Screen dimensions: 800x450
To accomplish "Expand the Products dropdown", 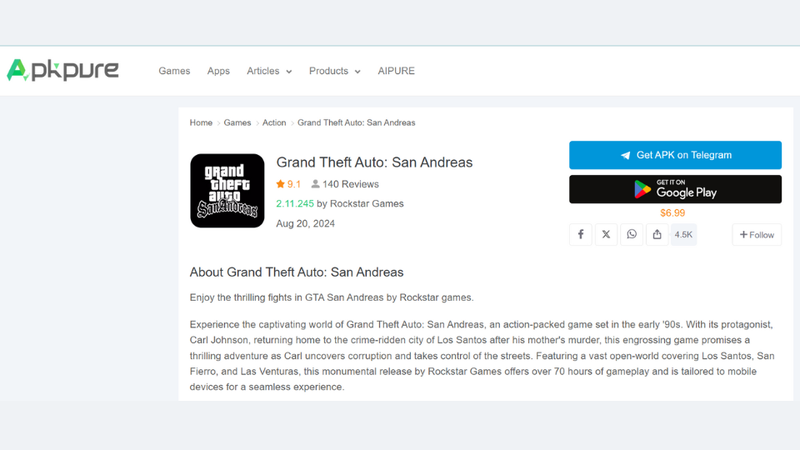I will [x=335, y=71].
